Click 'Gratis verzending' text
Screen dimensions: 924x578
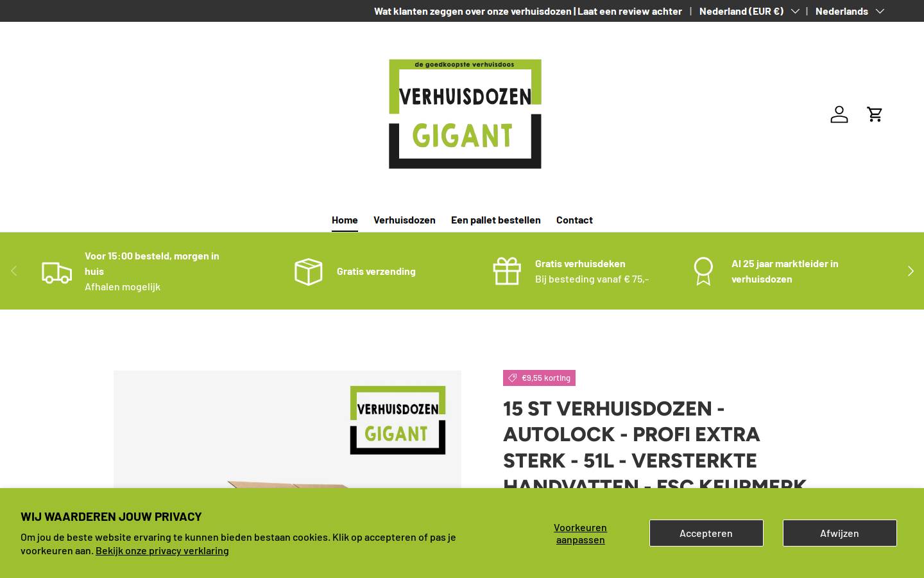[376, 271]
